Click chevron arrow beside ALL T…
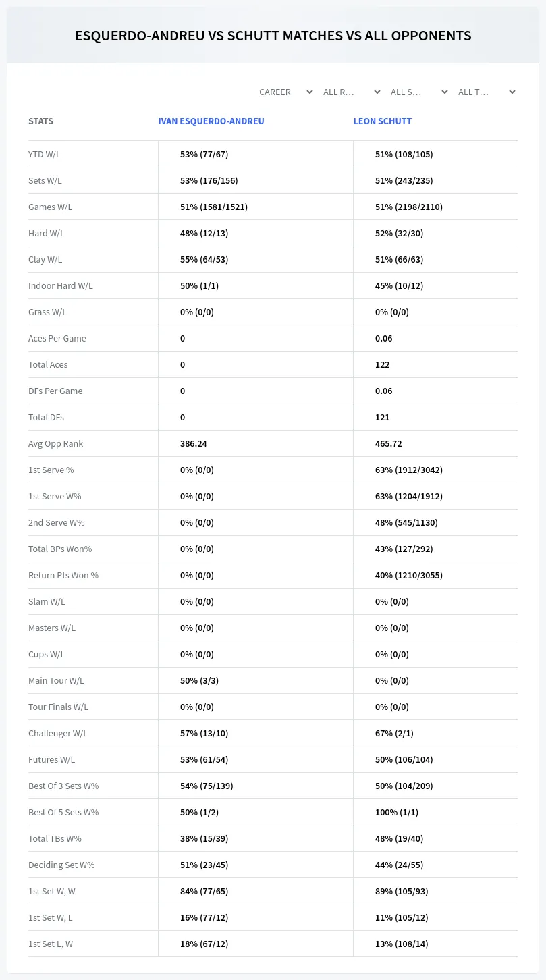The height and width of the screenshot is (980, 546). [512, 92]
